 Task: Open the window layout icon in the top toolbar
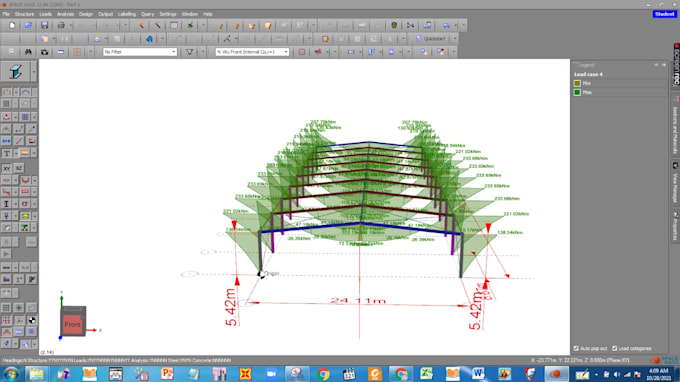point(174,26)
